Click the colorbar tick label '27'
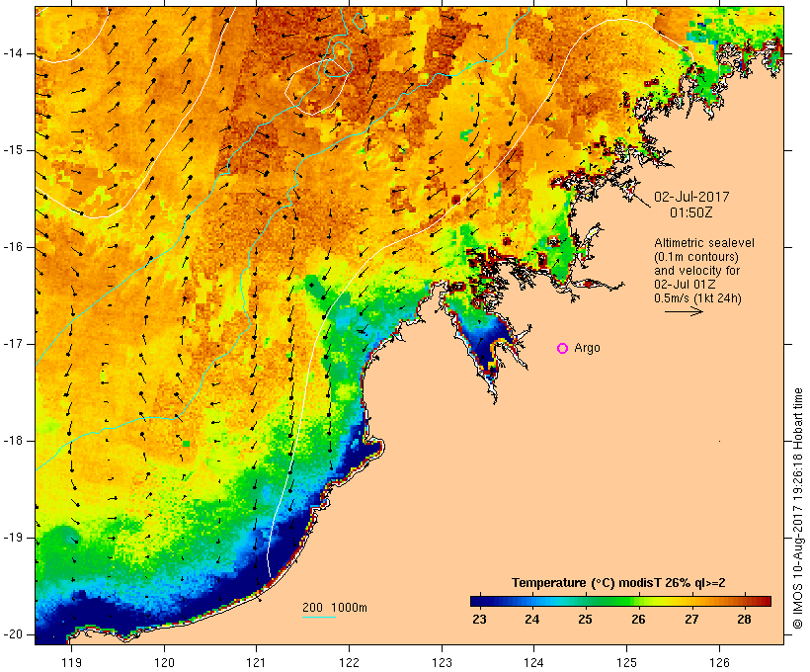Viewport: 810px width, 672px height. 691,619
